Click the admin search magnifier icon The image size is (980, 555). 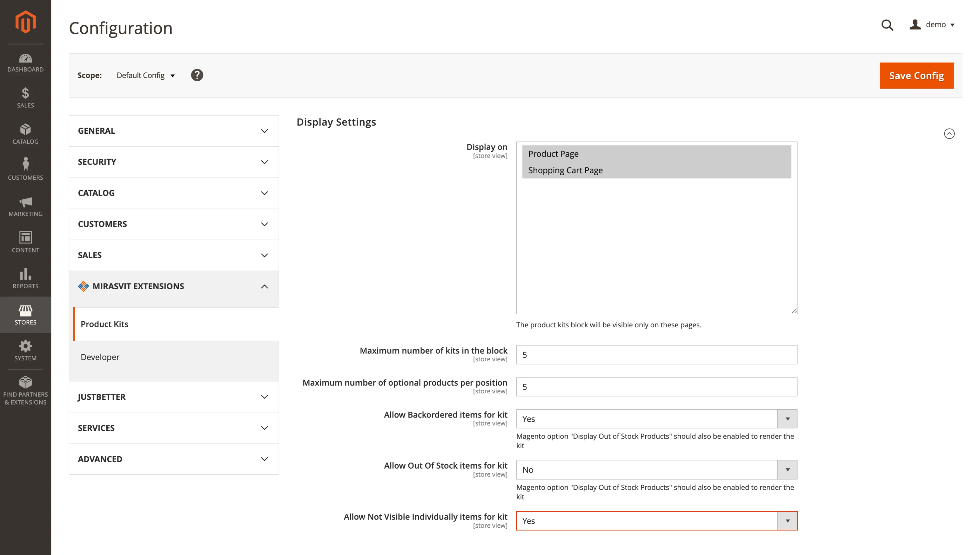pyautogui.click(x=887, y=25)
